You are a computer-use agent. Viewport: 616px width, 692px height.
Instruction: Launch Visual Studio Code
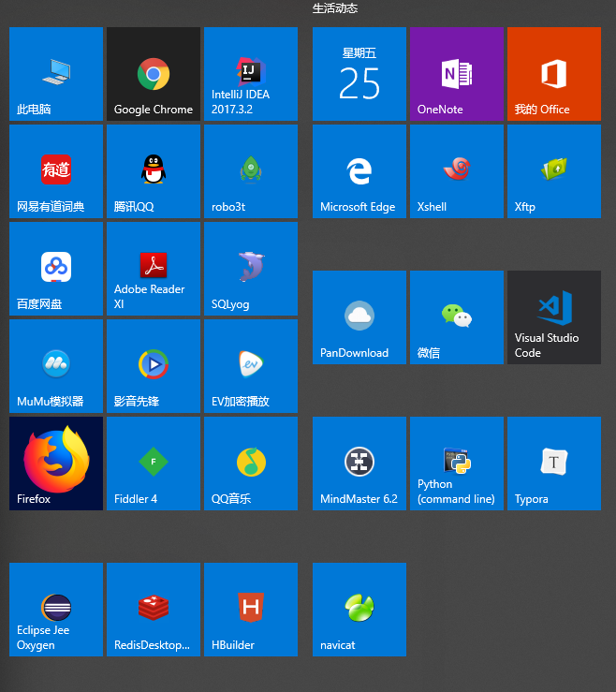(x=553, y=317)
